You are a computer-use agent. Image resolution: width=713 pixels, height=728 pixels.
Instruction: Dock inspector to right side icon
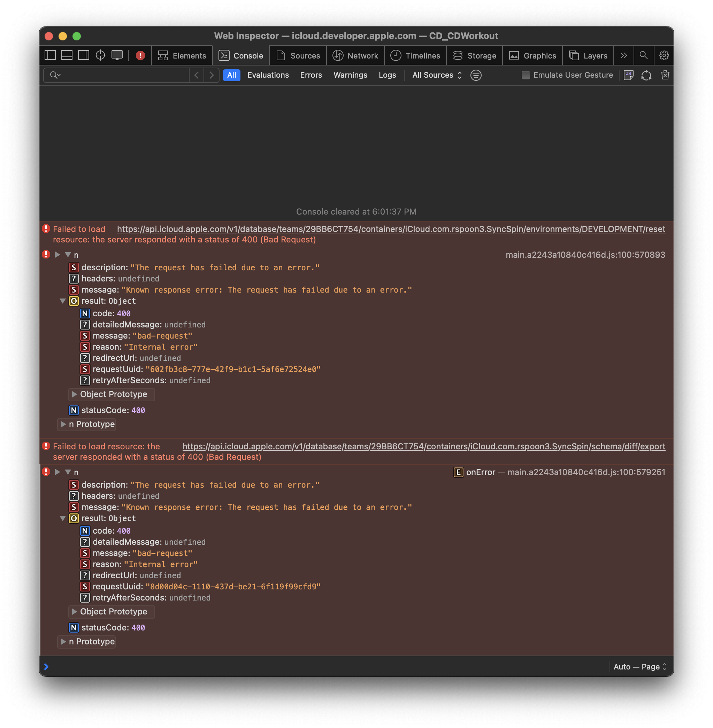pos(84,55)
